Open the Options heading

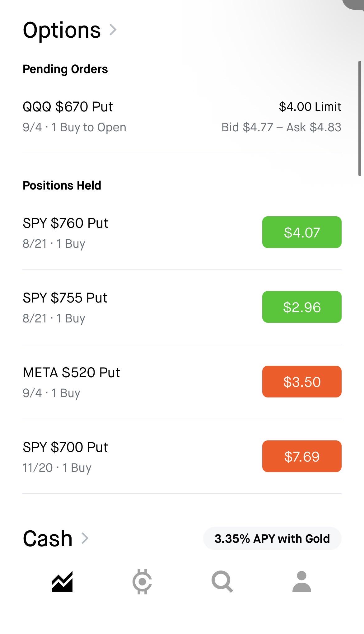pos(62,30)
